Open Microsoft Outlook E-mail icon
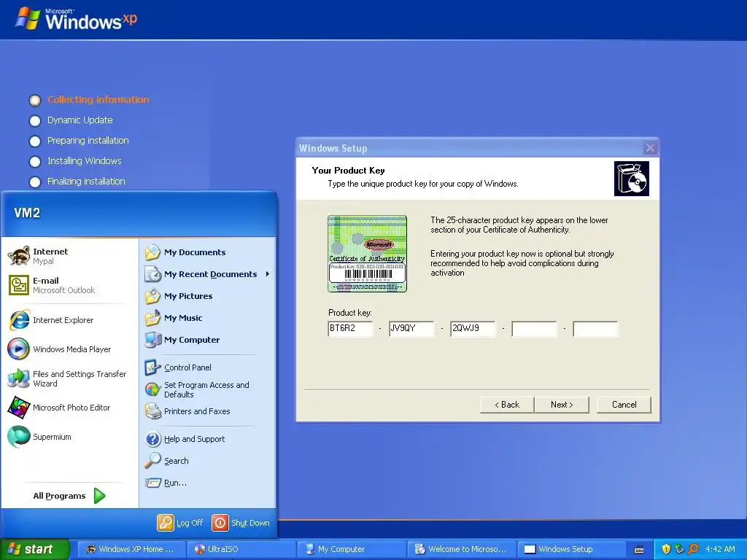 (18, 285)
